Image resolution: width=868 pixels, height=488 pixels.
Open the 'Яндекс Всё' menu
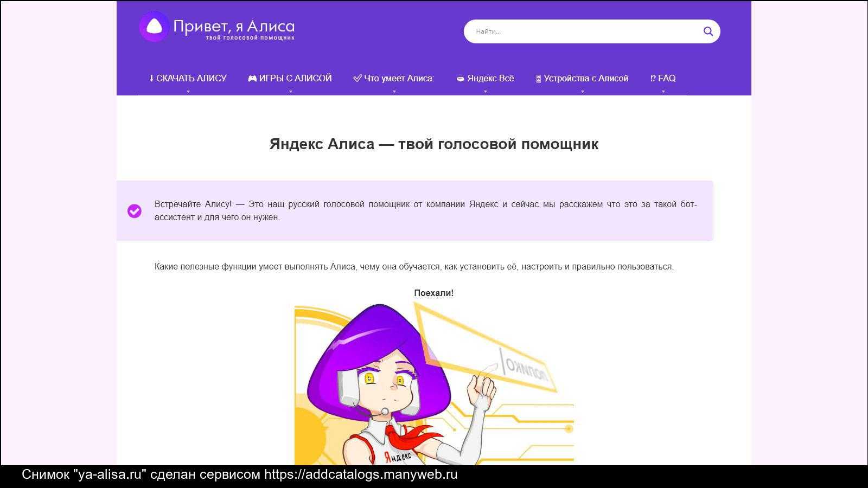click(x=485, y=78)
